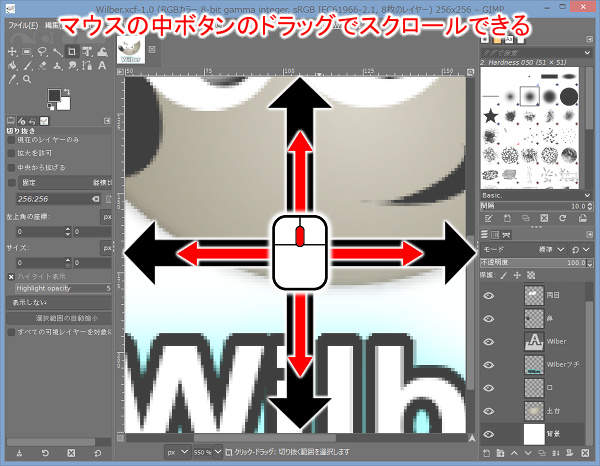Click the white background color swatch
The image size is (600, 466).
(x=65, y=104)
